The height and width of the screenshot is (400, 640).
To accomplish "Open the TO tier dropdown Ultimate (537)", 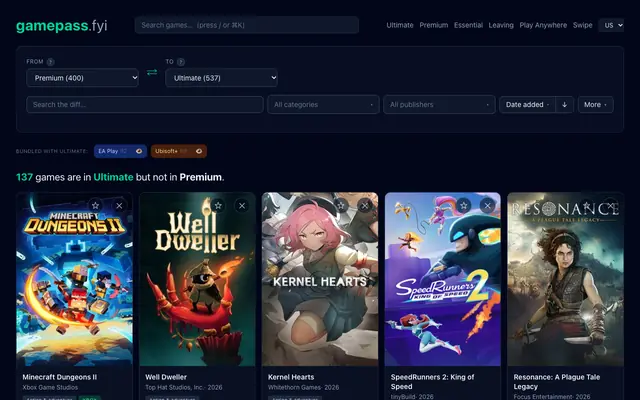I will [x=221, y=78].
